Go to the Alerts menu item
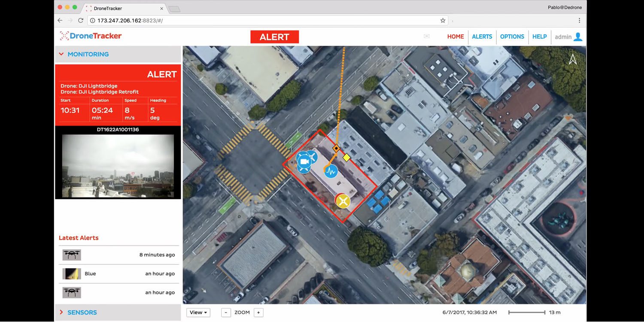The image size is (644, 322). tap(482, 37)
